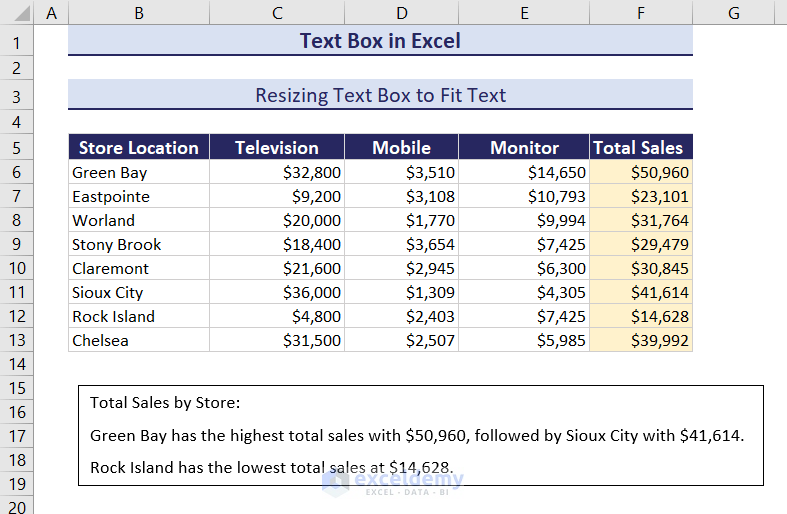The width and height of the screenshot is (787, 514).
Task: Select the row 20 header
Action: click(x=17, y=507)
